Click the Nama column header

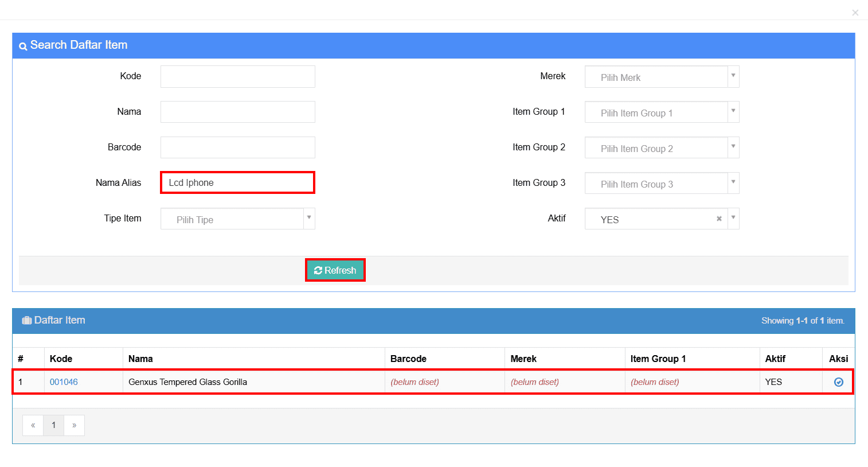140,359
